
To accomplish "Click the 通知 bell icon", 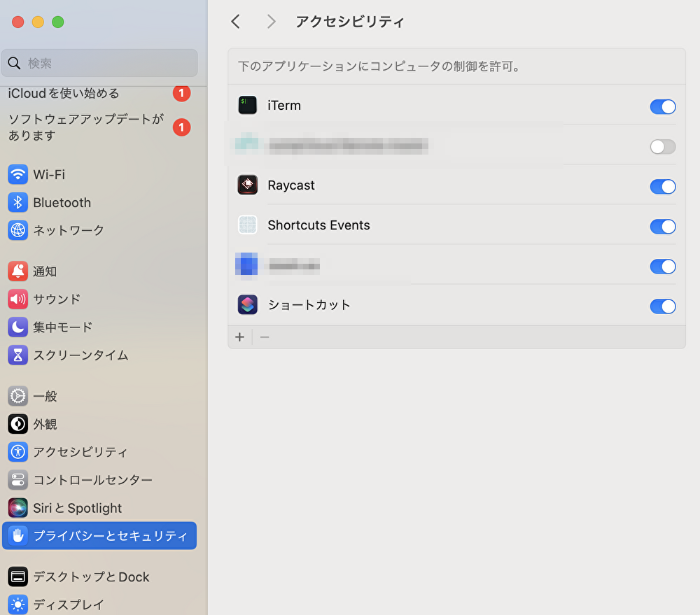I will click(x=18, y=271).
